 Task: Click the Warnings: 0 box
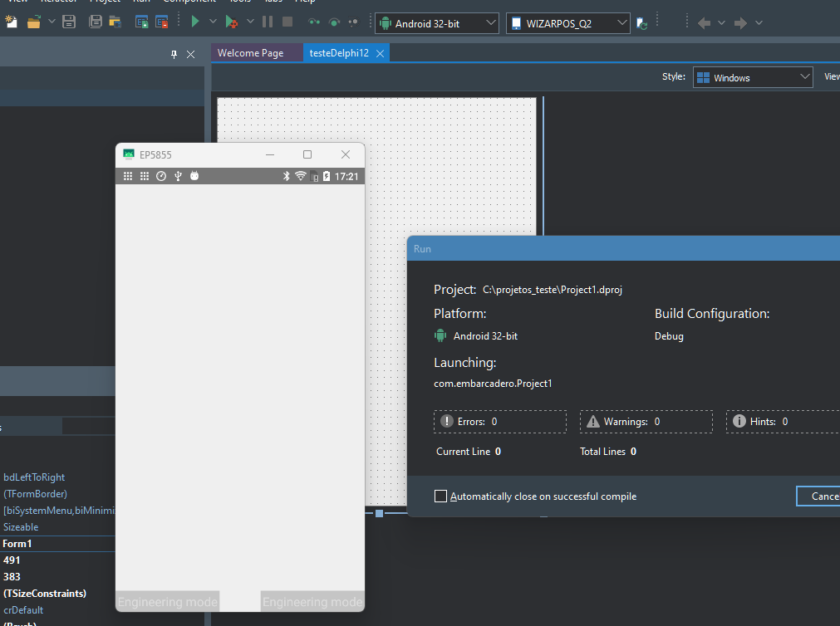coord(646,422)
